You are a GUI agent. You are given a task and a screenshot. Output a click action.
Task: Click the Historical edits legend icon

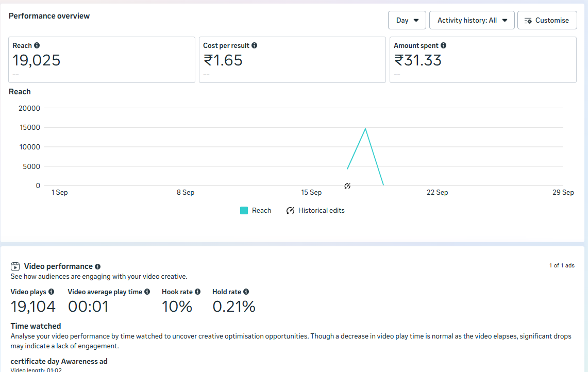pos(290,210)
